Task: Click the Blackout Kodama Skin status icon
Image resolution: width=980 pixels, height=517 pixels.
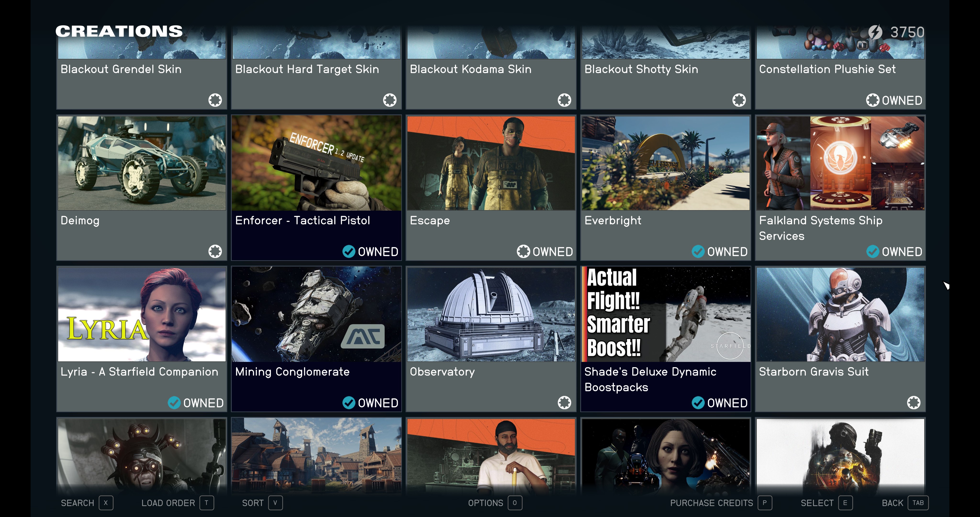Action: pyautogui.click(x=564, y=100)
